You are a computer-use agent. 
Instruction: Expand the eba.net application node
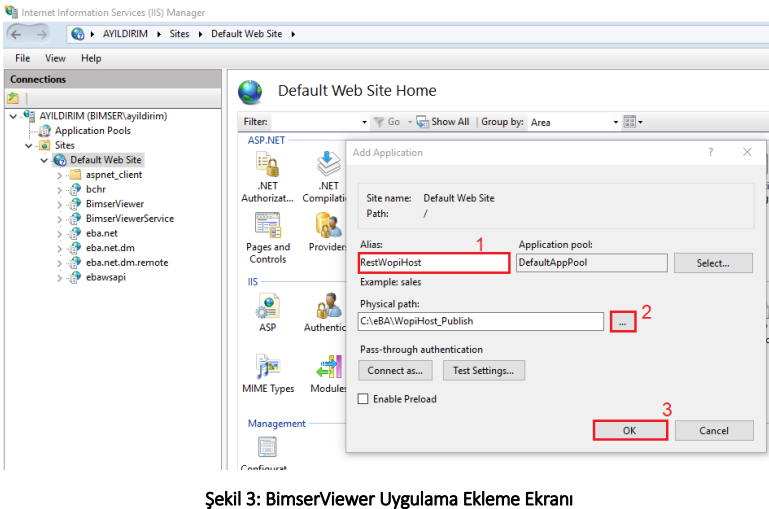pyautogui.click(x=59, y=234)
